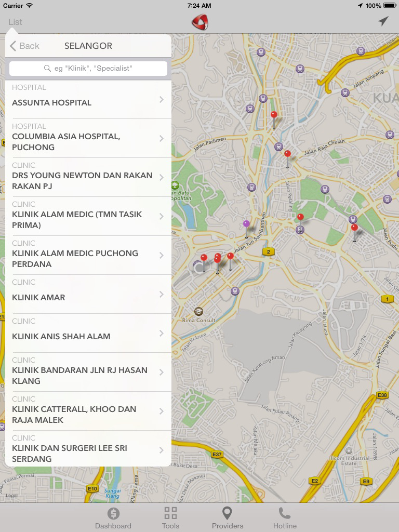The width and height of the screenshot is (399, 532).
Task: Open KLINIK ANIS SHAH ALAM entry
Action: pos(88,333)
